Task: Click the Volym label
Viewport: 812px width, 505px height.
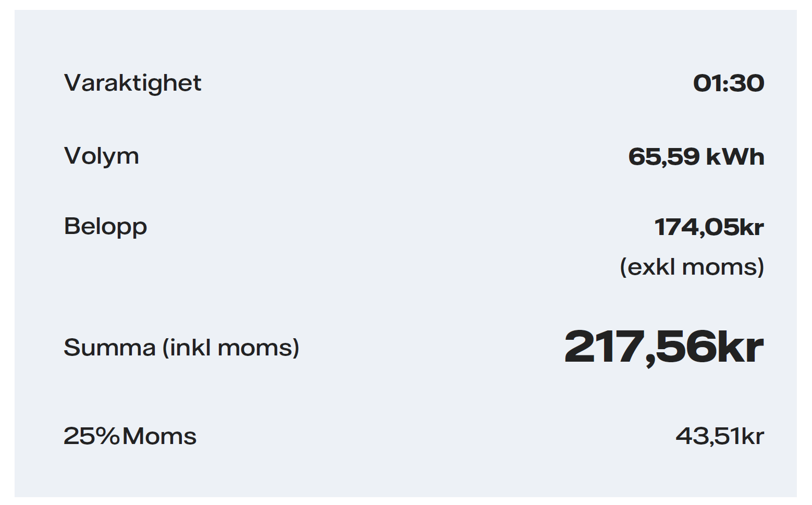Action: (102, 156)
